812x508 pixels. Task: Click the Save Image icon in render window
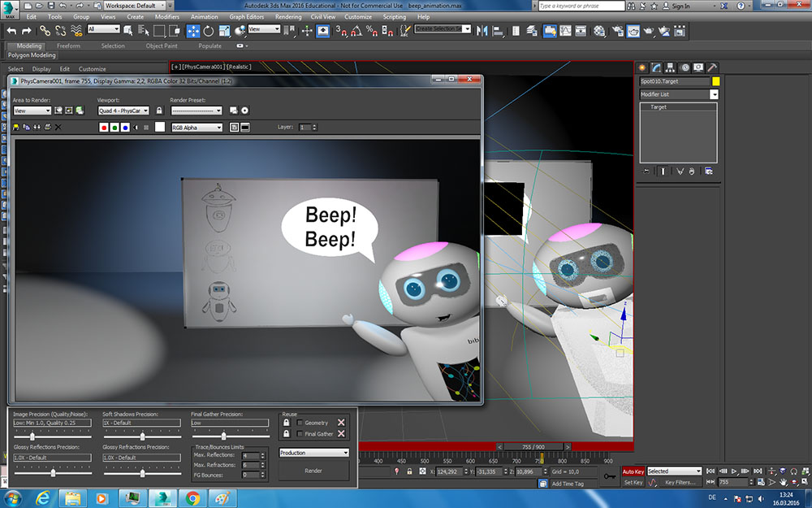tap(17, 128)
